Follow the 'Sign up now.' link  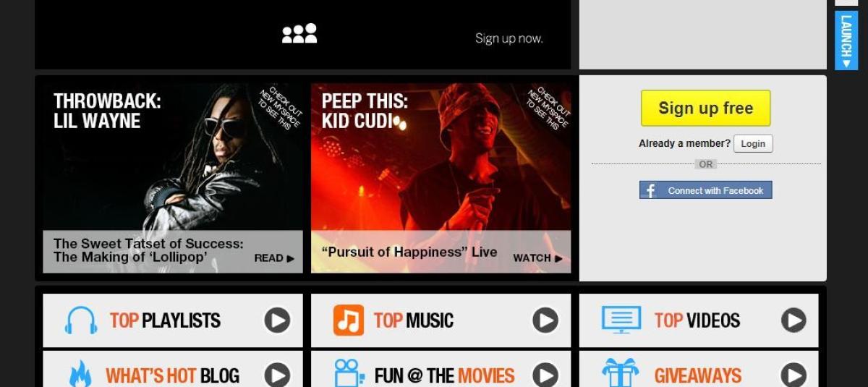(x=509, y=38)
